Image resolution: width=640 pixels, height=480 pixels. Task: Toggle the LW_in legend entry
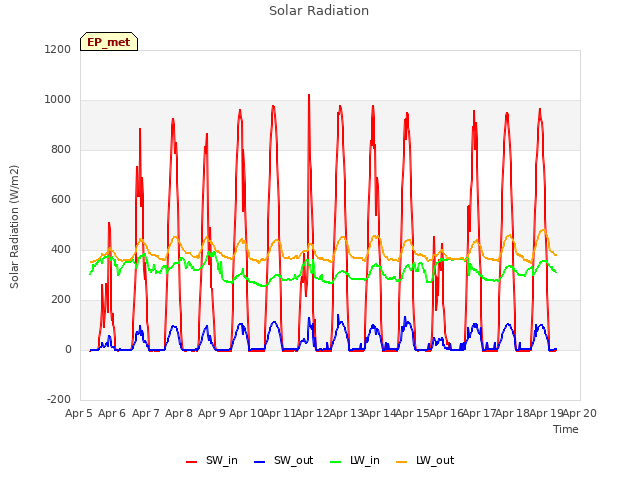tap(354, 460)
